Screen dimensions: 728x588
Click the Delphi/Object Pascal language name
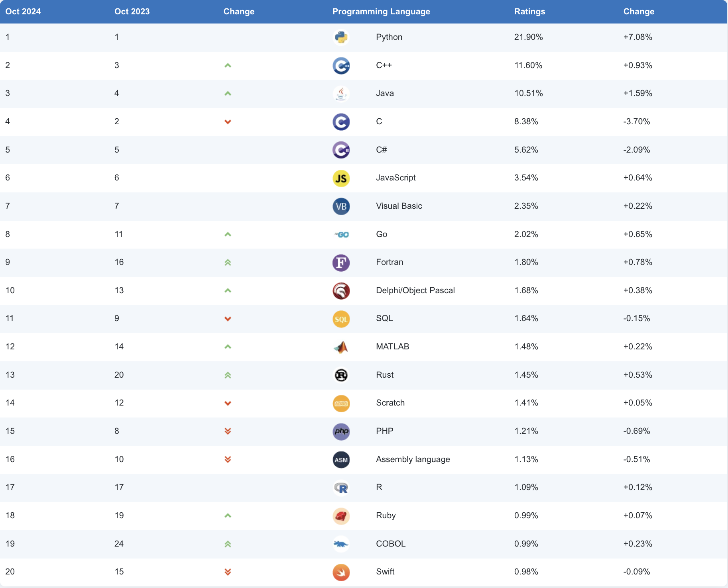(x=415, y=290)
